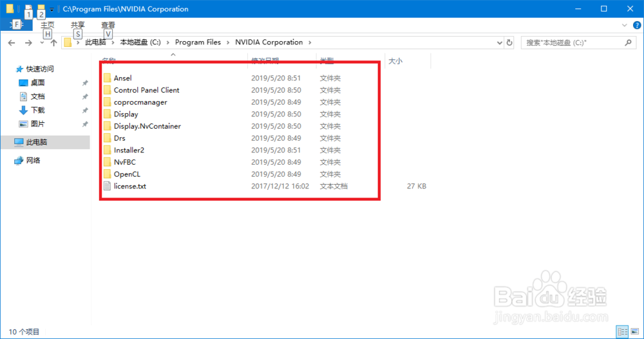Click the 2017/12/12 16:02 date cell
This screenshot has height=339, width=644.
click(x=280, y=186)
